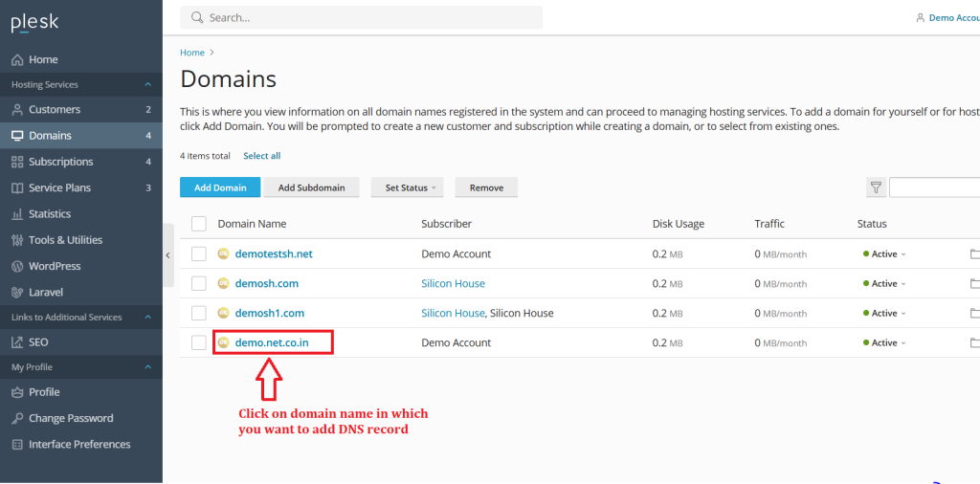The height and width of the screenshot is (484, 980).
Task: Open Tools & Utilities in the sidebar
Action: click(81, 240)
